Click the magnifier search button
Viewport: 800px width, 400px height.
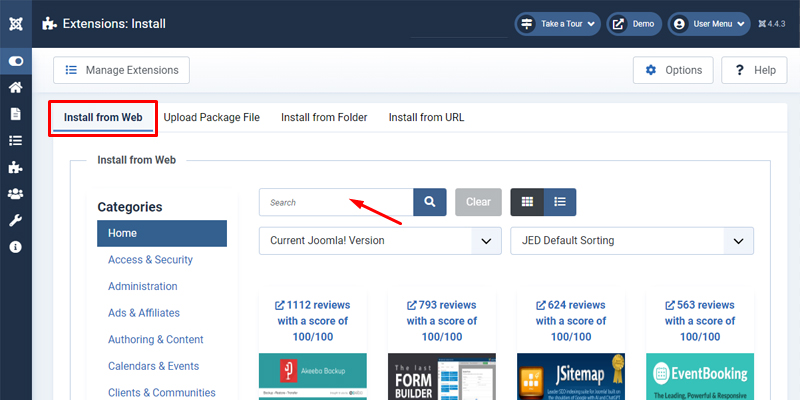click(x=429, y=202)
